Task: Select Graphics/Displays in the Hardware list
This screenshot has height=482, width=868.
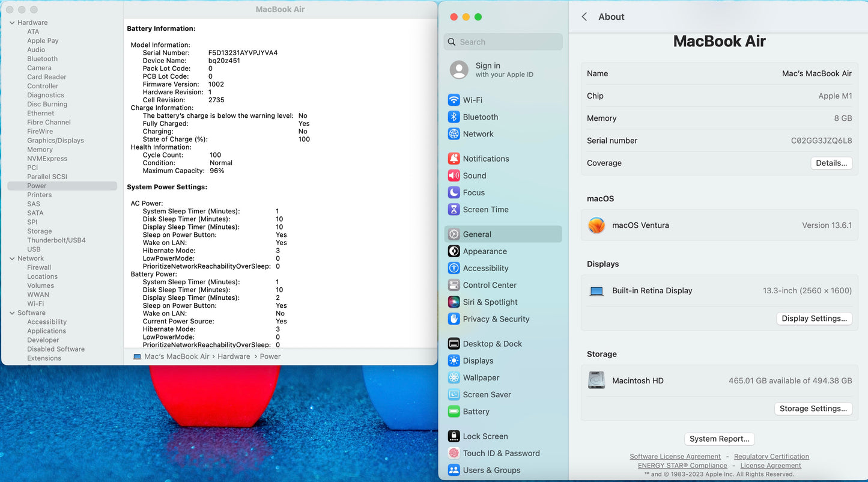Action: (x=55, y=141)
